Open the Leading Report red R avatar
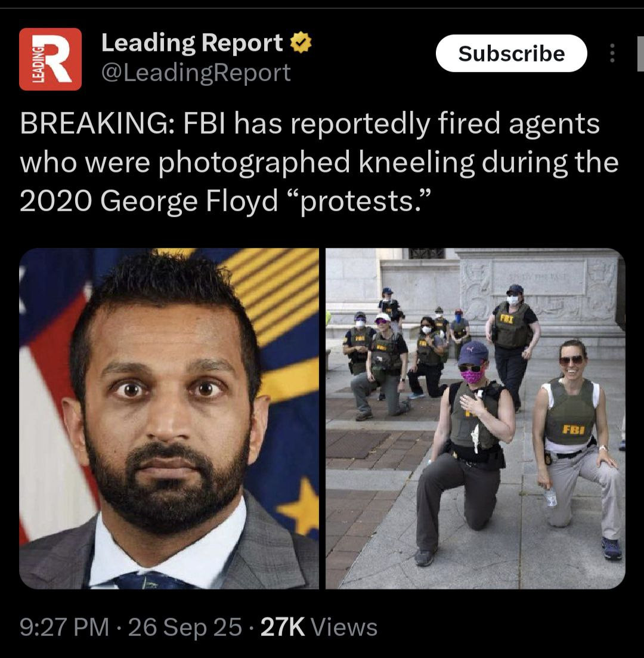This screenshot has width=644, height=658. coord(50,59)
